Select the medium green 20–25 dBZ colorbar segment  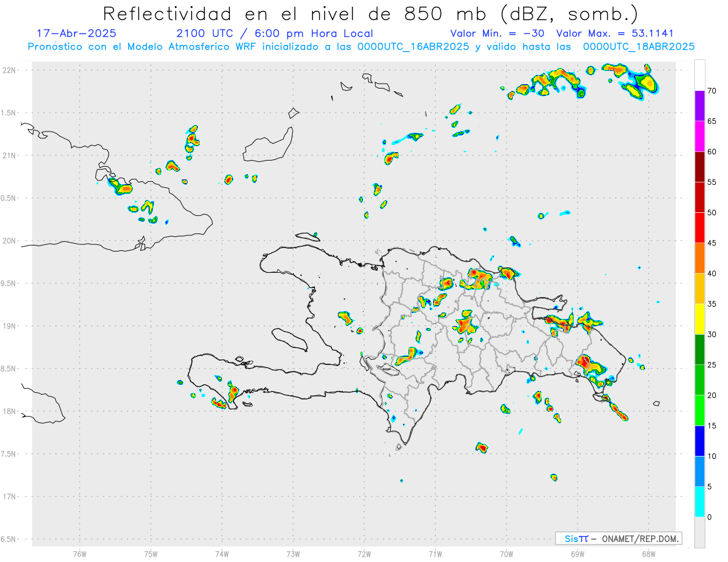click(699, 380)
